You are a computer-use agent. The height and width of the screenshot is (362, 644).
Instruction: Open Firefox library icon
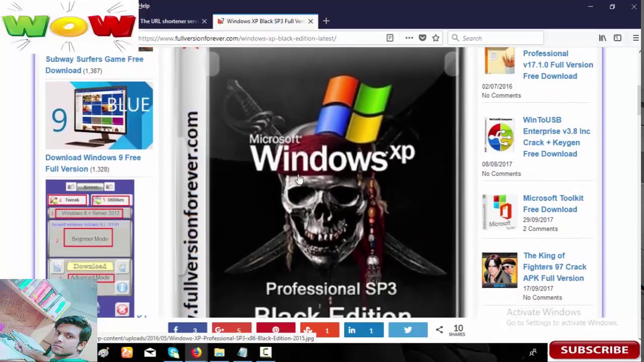coord(602,38)
